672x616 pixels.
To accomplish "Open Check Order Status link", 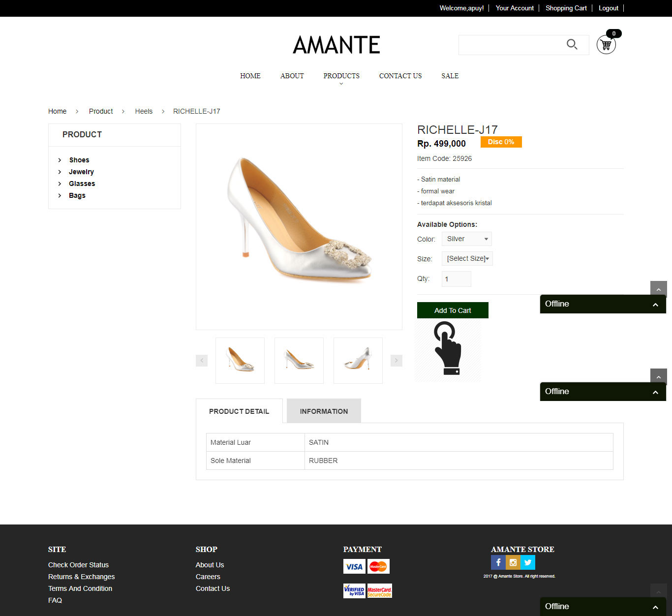I will tap(78, 565).
